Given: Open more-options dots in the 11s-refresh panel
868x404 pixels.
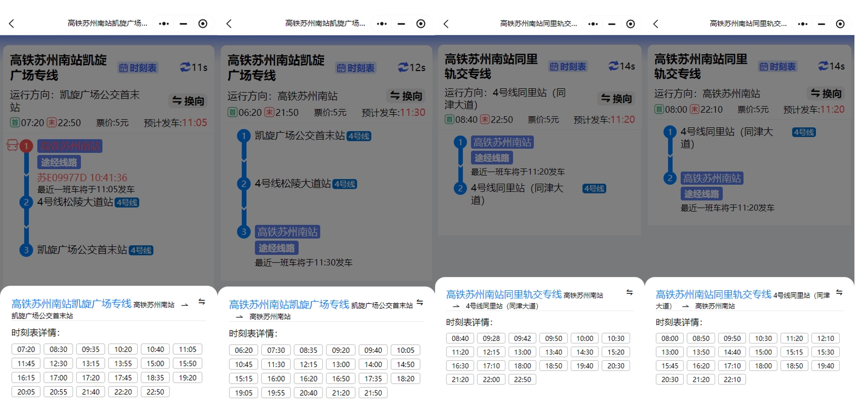Looking at the screenshot, I should pos(164,23).
